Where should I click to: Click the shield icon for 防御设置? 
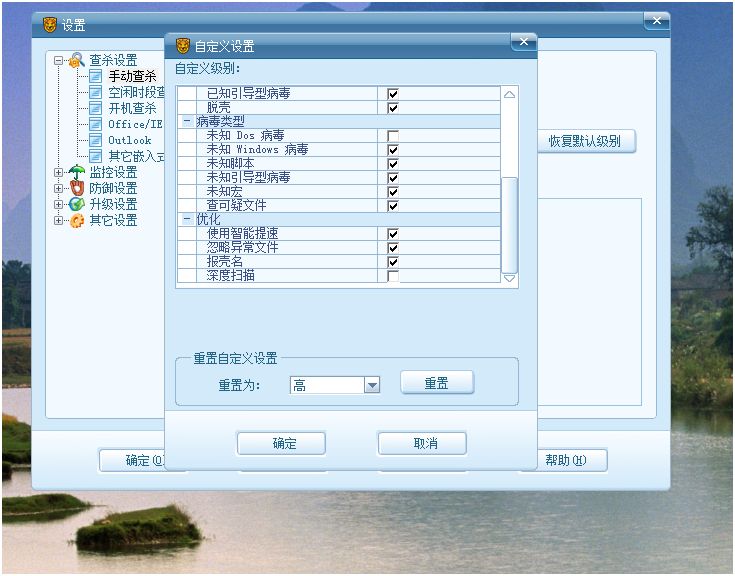point(76,188)
